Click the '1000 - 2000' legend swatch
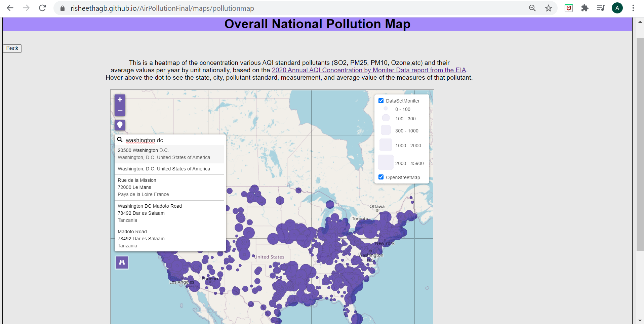The height and width of the screenshot is (324, 644). pyautogui.click(x=386, y=145)
